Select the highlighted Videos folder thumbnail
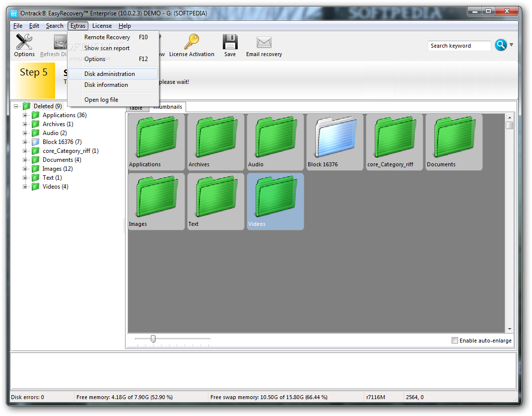 point(275,202)
